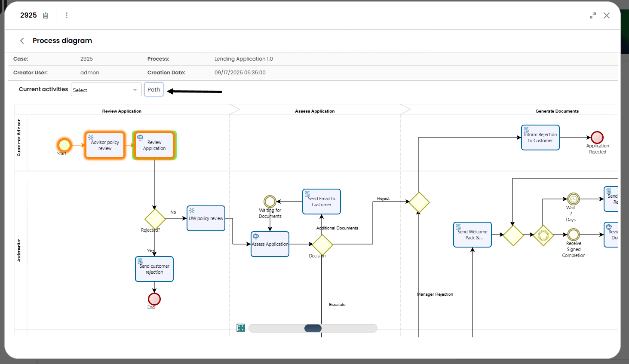The width and height of the screenshot is (629, 364).
Task: Open the Current activities Select dropdown
Action: coord(106,89)
